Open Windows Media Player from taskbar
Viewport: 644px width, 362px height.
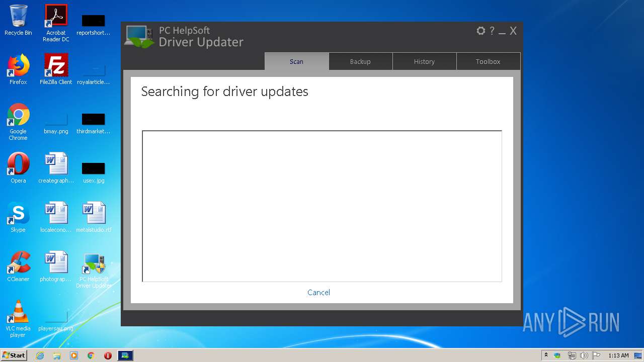click(x=74, y=355)
